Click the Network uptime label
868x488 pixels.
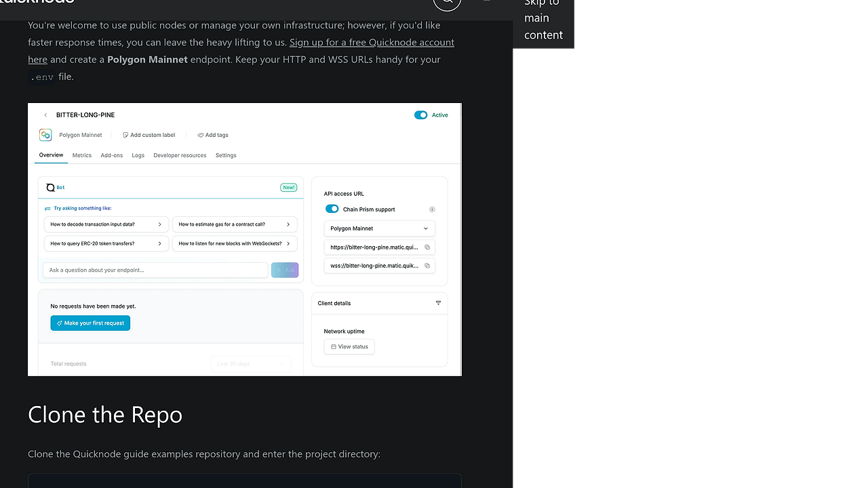click(x=344, y=331)
